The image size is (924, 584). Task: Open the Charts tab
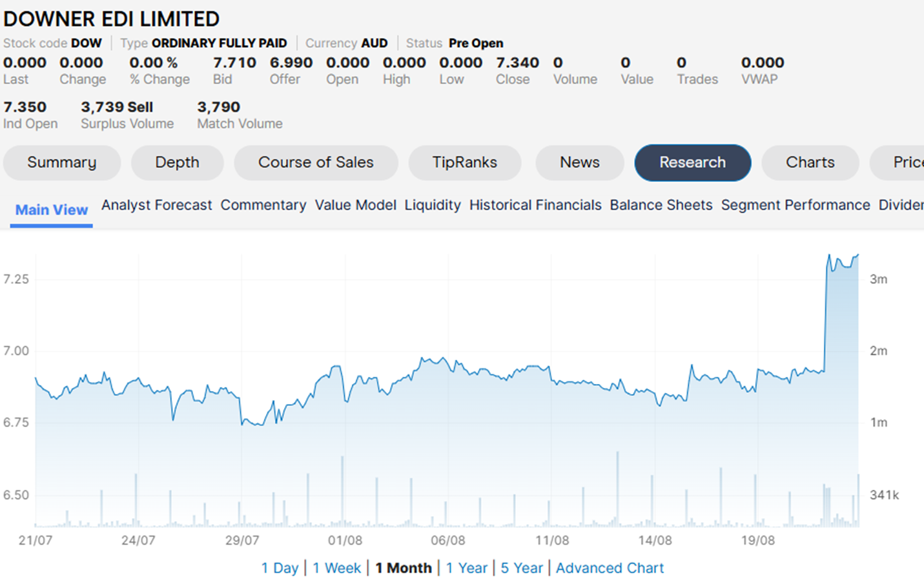[x=810, y=163]
